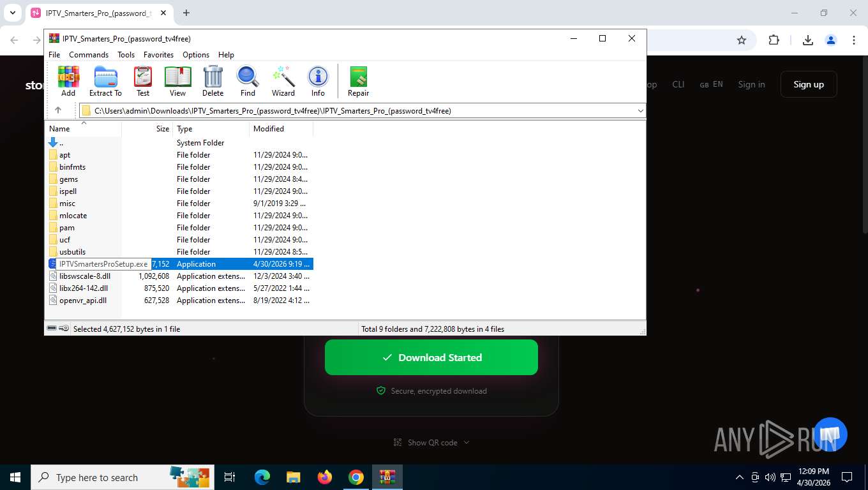
Task: Click the Extract To toolbar icon
Action: click(x=105, y=81)
